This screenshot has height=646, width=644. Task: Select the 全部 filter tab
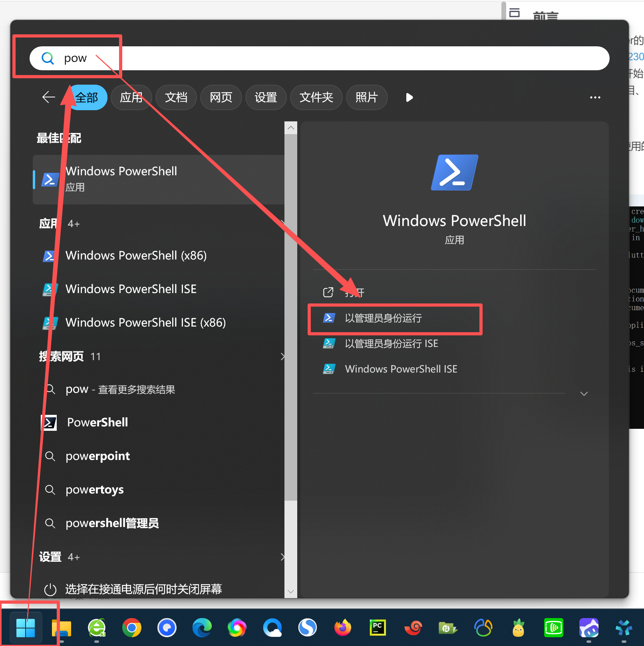point(87,97)
